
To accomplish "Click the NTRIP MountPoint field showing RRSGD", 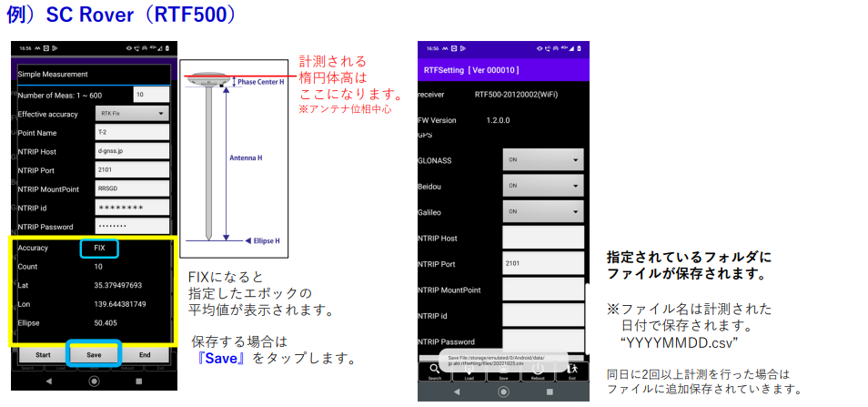I will point(132,188).
